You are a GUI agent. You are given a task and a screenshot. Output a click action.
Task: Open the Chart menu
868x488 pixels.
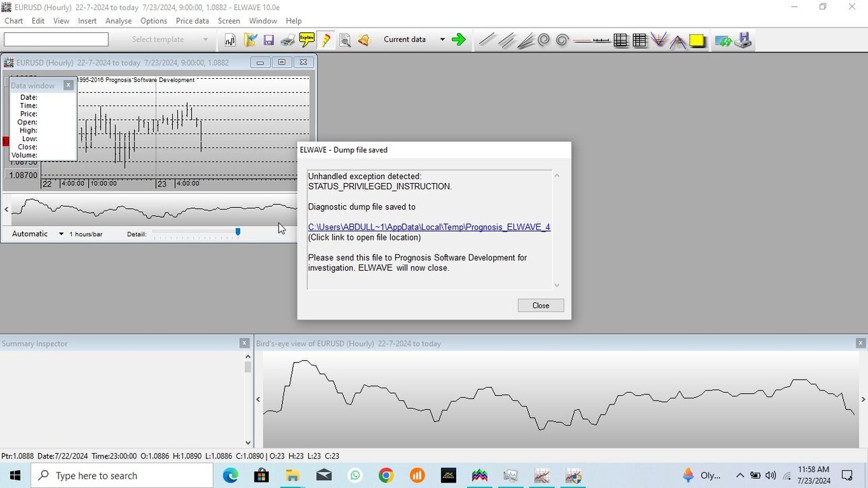click(x=13, y=21)
